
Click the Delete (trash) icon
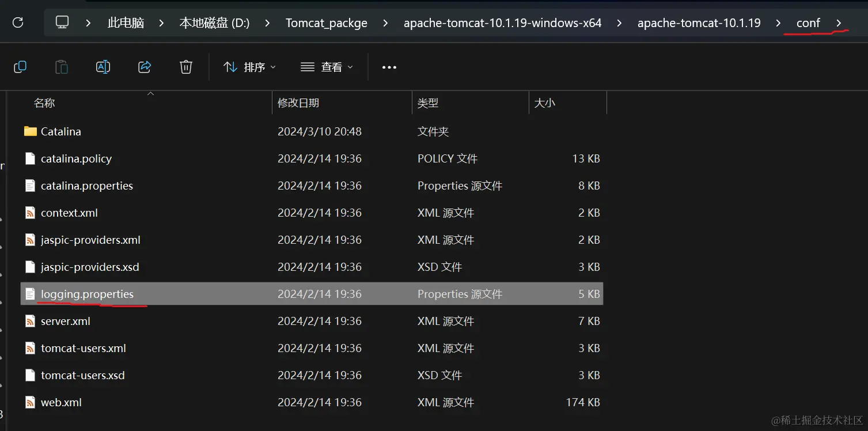(x=185, y=67)
